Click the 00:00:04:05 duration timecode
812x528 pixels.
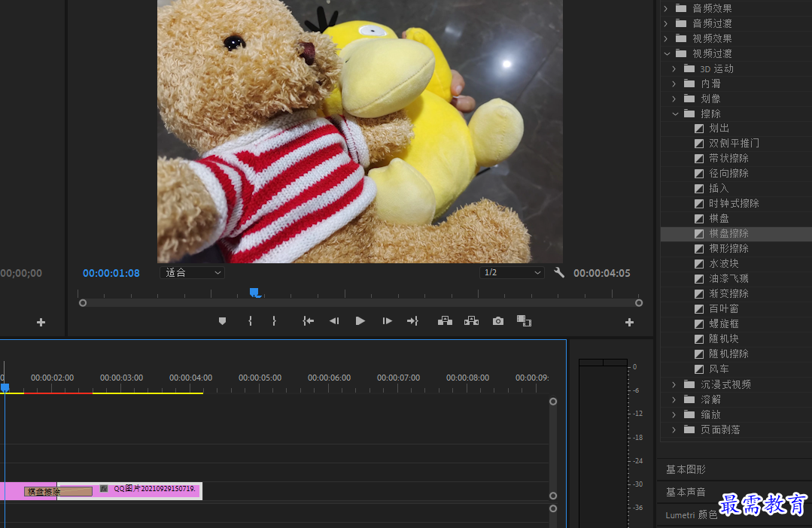click(602, 273)
